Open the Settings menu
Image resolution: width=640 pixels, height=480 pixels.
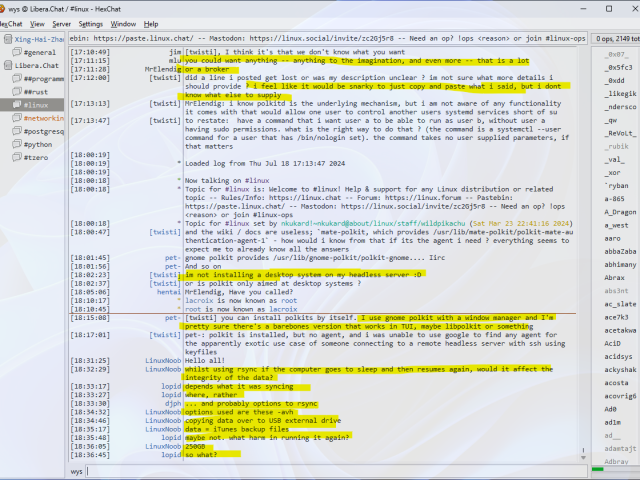point(90,23)
